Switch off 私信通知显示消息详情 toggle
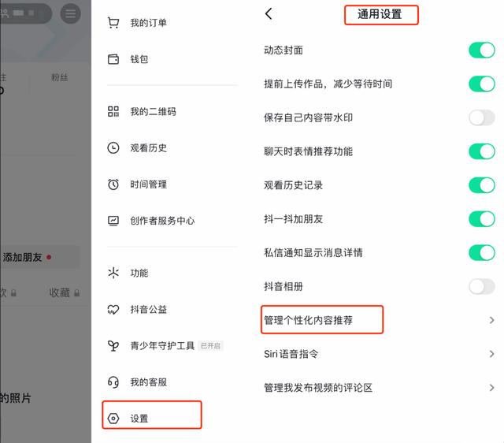Viewport: 504px width, 443px height. coord(482,252)
